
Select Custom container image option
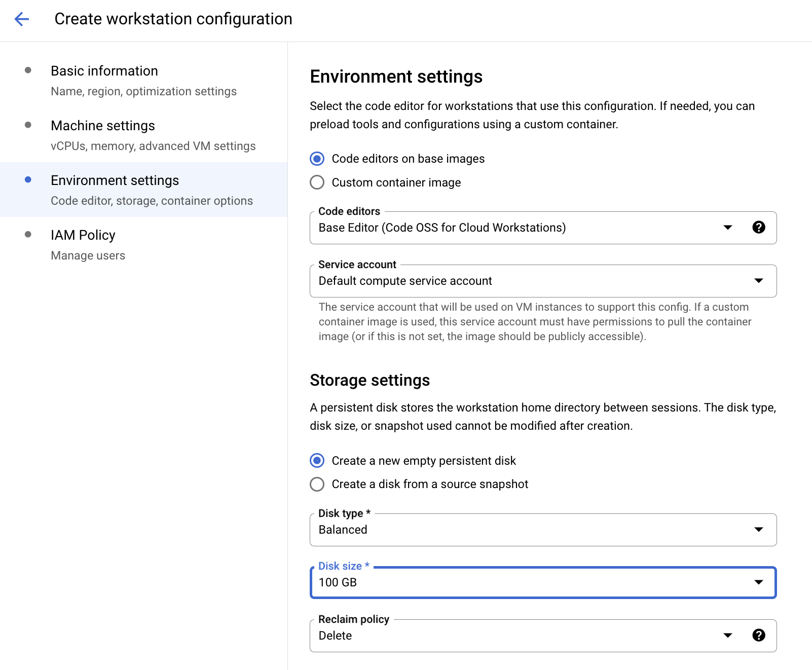(x=317, y=182)
